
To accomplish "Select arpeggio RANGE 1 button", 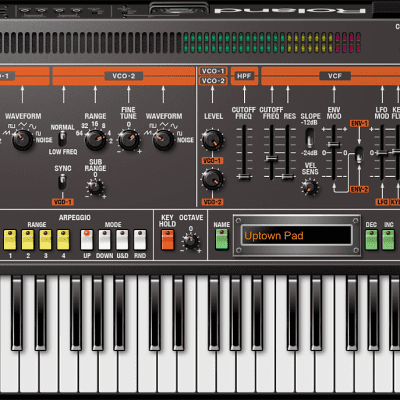I will pyautogui.click(x=10, y=240).
